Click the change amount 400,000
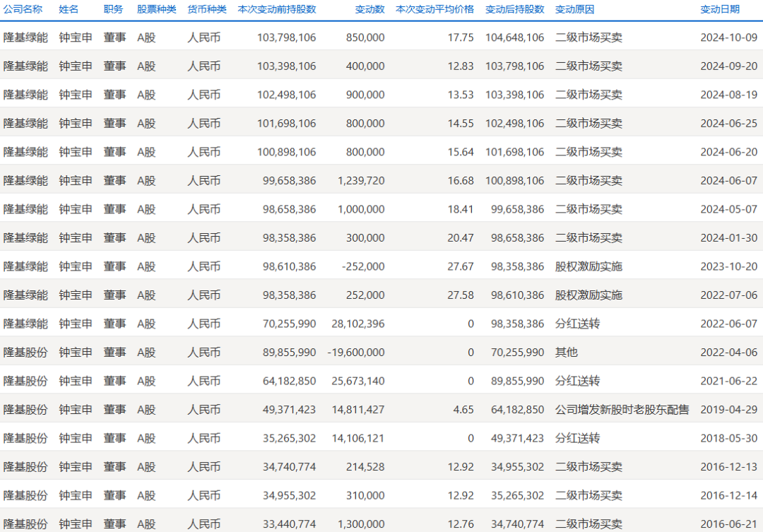 click(365, 66)
